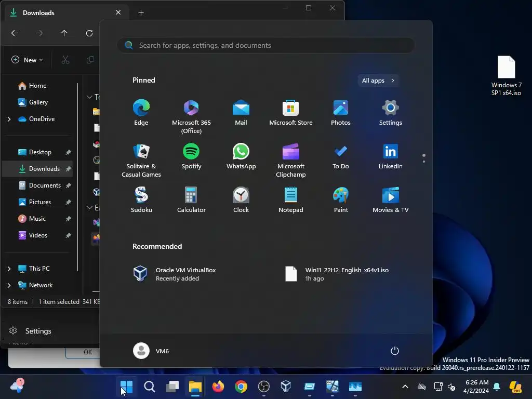This screenshot has width=532, height=399.
Task: Open Notepad from pinned apps
Action: [x=291, y=200]
